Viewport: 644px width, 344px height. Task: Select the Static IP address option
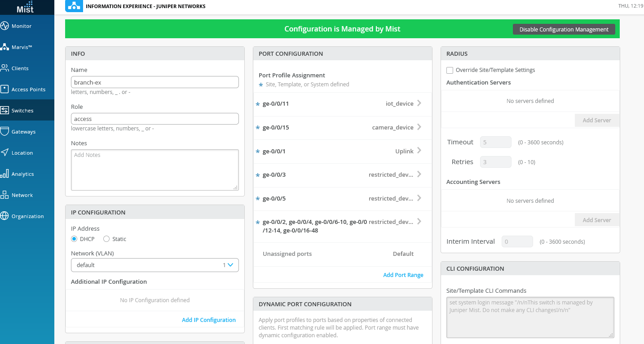point(106,239)
